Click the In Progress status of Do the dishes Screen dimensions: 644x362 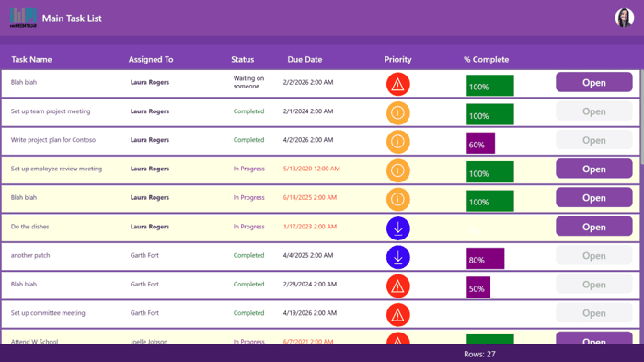coord(249,227)
